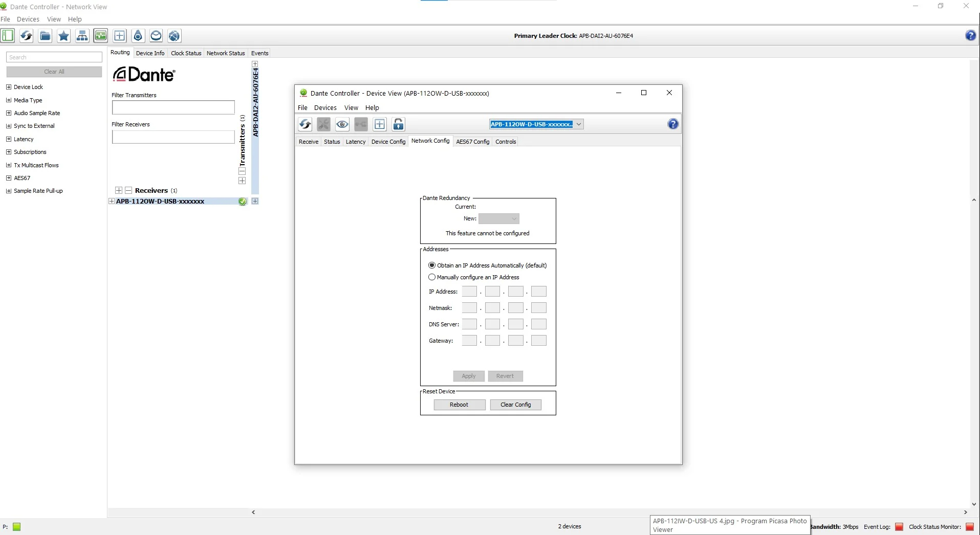
Task: Switch to the AES67 Config tab
Action: (x=472, y=142)
